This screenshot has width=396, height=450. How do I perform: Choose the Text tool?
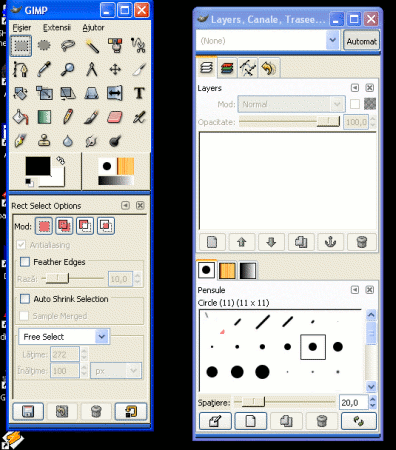[x=139, y=93]
